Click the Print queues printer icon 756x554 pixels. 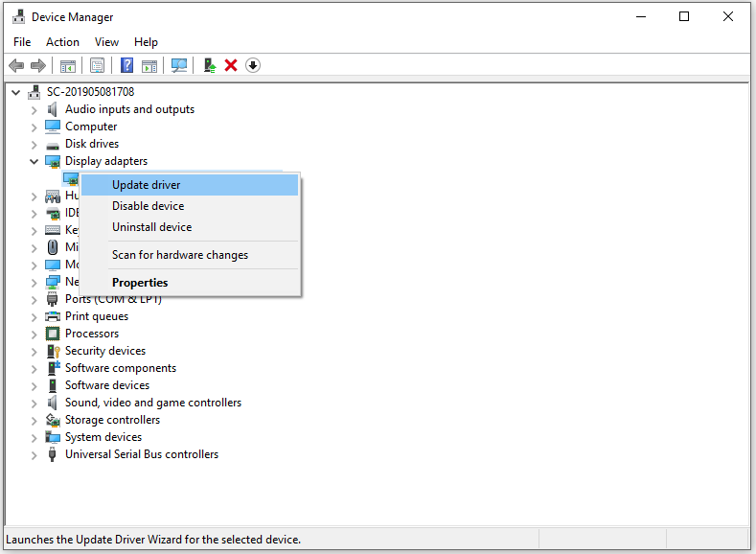tap(53, 316)
